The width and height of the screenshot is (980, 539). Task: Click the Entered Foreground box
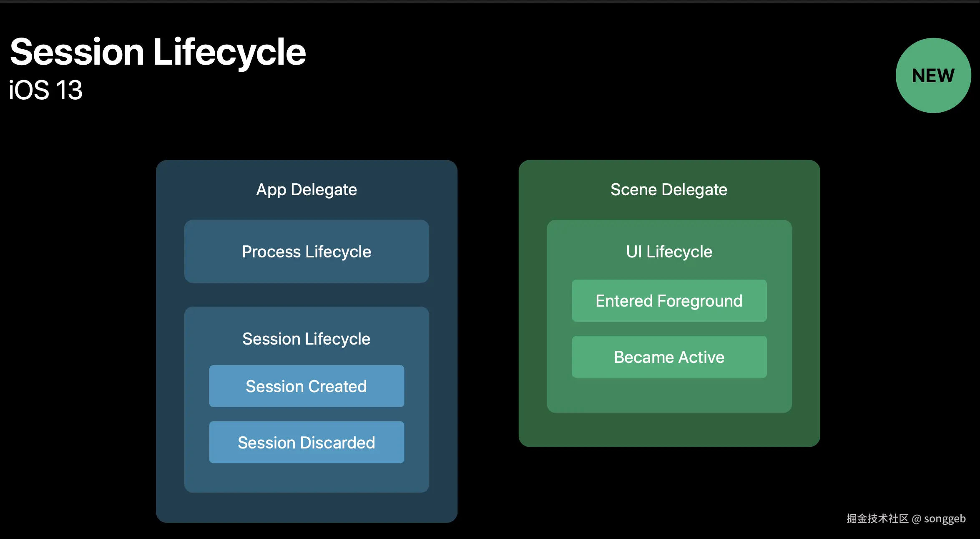[669, 301]
